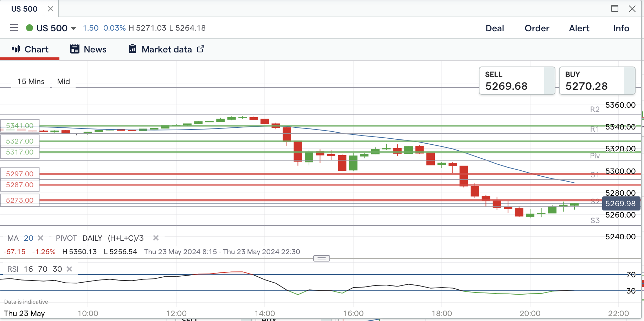Edit the pivot formula (H+L+C)/3
The image size is (644, 321).
pos(125,238)
